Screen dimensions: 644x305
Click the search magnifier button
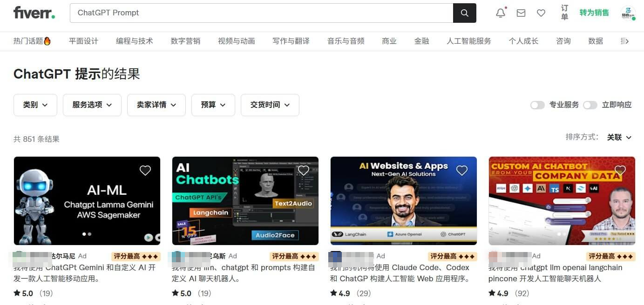(x=464, y=13)
